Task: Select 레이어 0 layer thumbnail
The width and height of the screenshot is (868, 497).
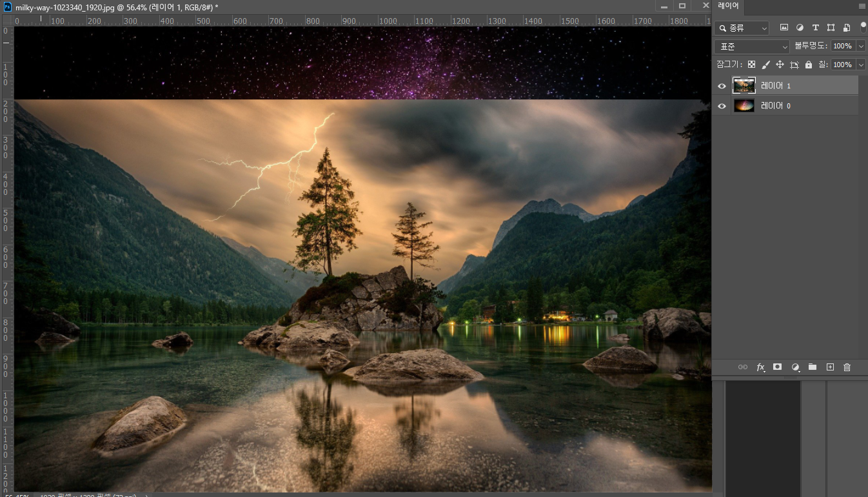Action: [744, 105]
